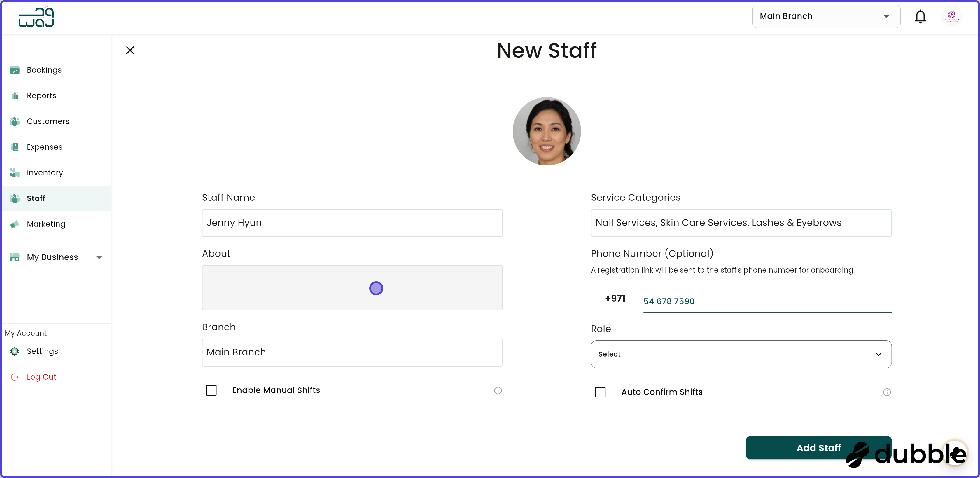Enable Manual Shifts checkbox
The image size is (980, 478).
(x=211, y=390)
